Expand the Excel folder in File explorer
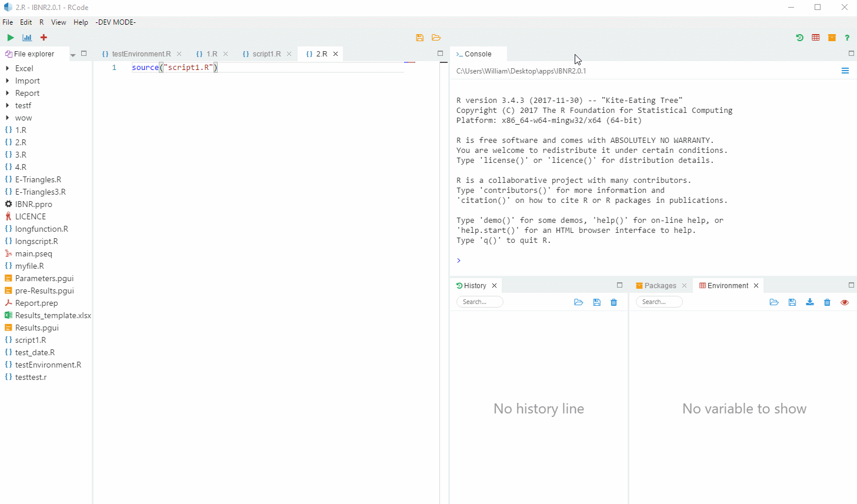Image resolution: width=857 pixels, height=504 pixels. pyautogui.click(x=7, y=68)
